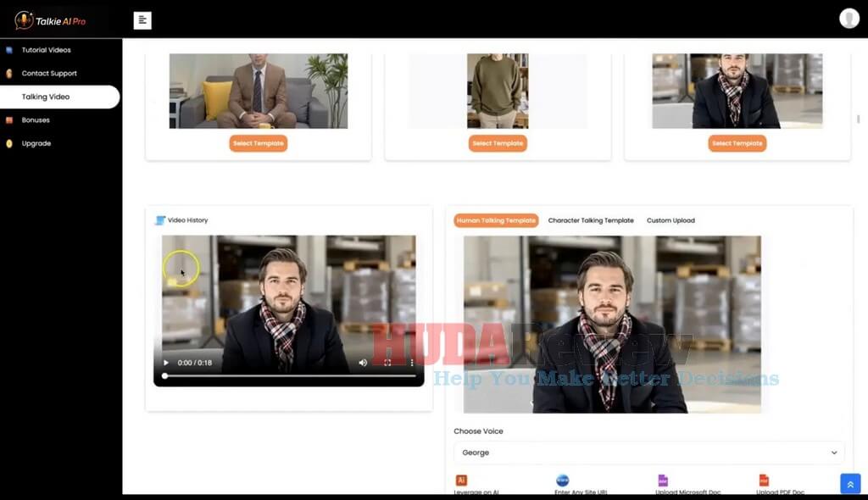Switch to Character Talking Template tab
This screenshot has width=868, height=500.
[x=591, y=220]
